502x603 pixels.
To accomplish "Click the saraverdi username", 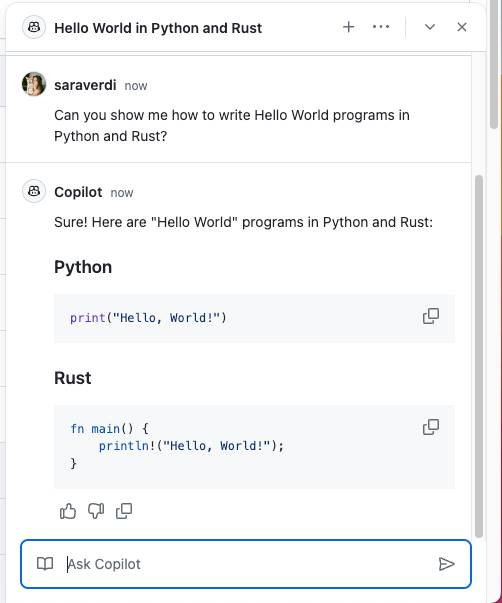I will point(85,85).
